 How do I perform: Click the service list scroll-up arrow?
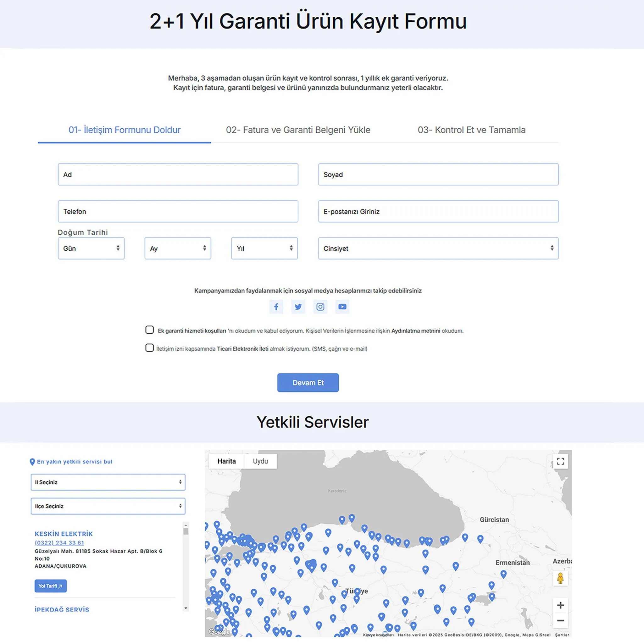point(186,525)
